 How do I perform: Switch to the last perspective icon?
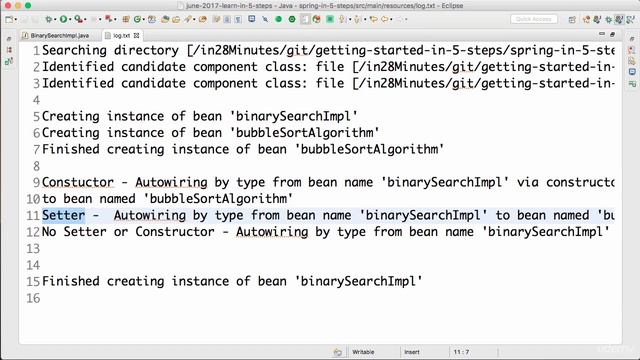tap(631, 20)
